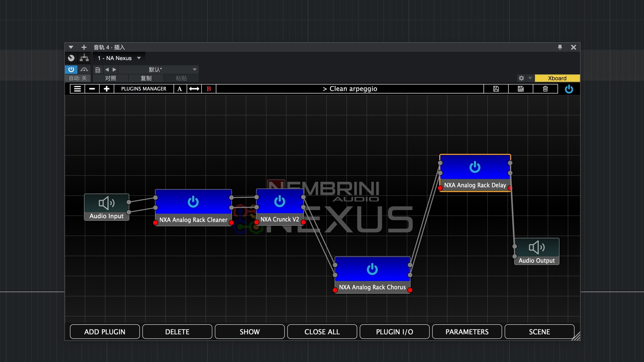Click the Clean arpeggio preset name
The width and height of the screenshot is (644, 362).
[x=350, y=89]
